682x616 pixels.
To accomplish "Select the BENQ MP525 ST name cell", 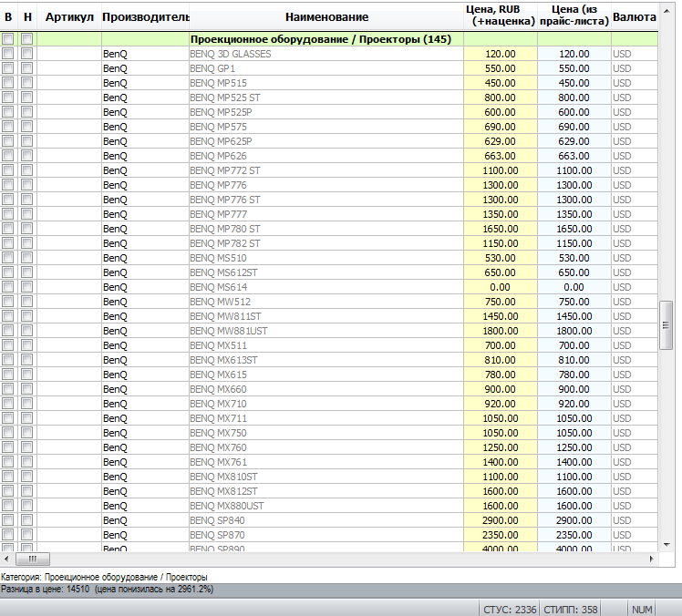I will click(326, 98).
